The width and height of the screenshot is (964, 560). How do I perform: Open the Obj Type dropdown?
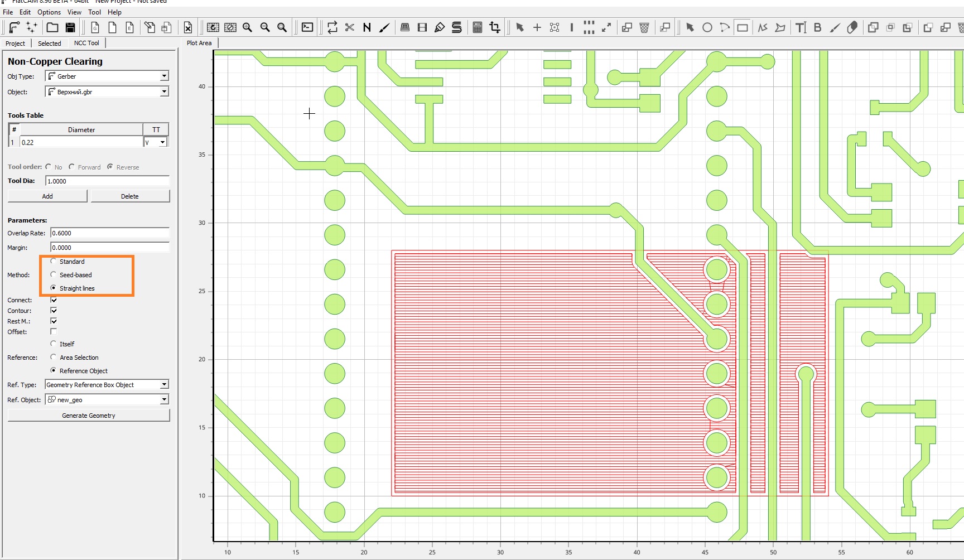[x=107, y=76]
